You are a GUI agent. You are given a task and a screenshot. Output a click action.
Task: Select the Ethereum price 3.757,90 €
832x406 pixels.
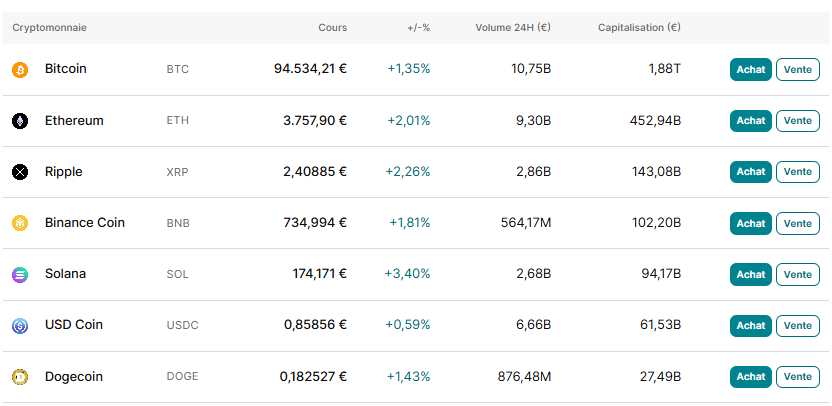point(315,120)
